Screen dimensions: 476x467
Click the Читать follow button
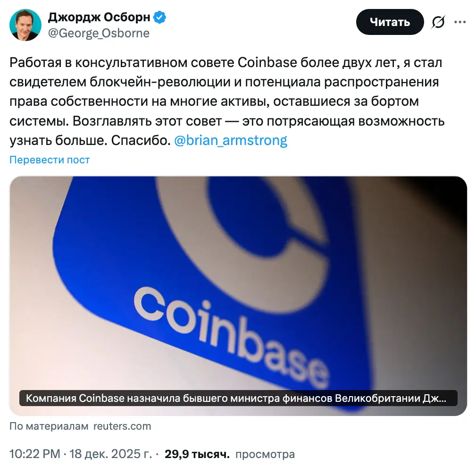(x=390, y=22)
